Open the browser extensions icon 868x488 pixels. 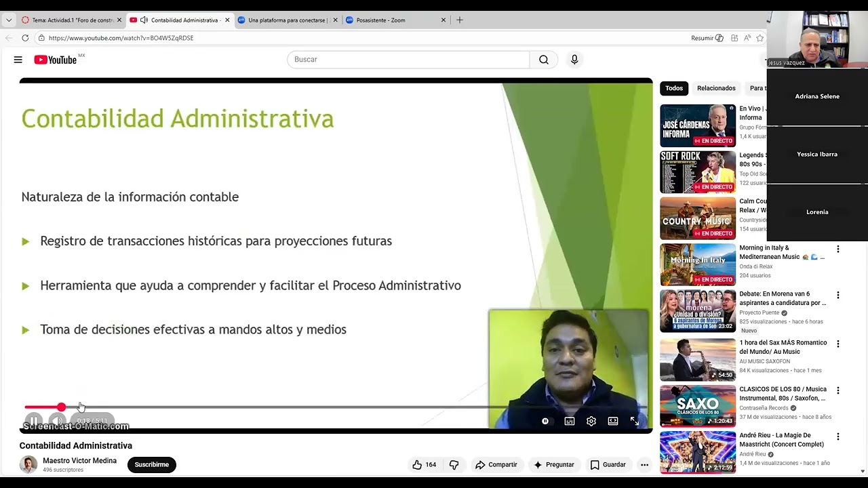tap(734, 38)
